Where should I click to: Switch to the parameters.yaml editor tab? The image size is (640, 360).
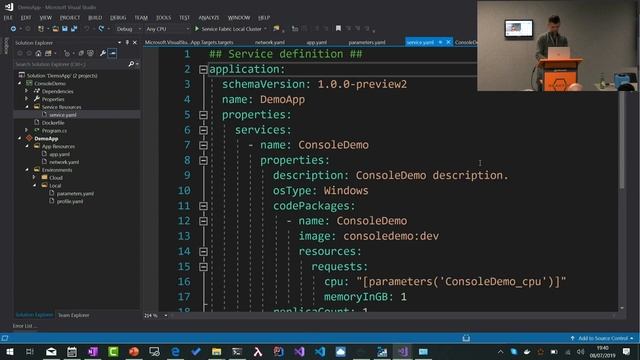(x=367, y=42)
